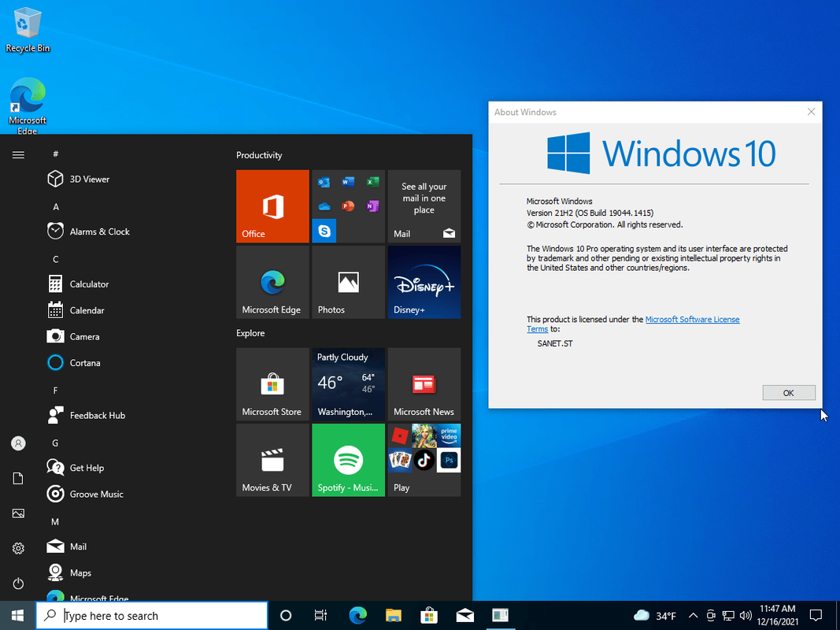Open Cortana circle on taskbar
Image resolution: width=840 pixels, height=630 pixels.
tap(286, 616)
